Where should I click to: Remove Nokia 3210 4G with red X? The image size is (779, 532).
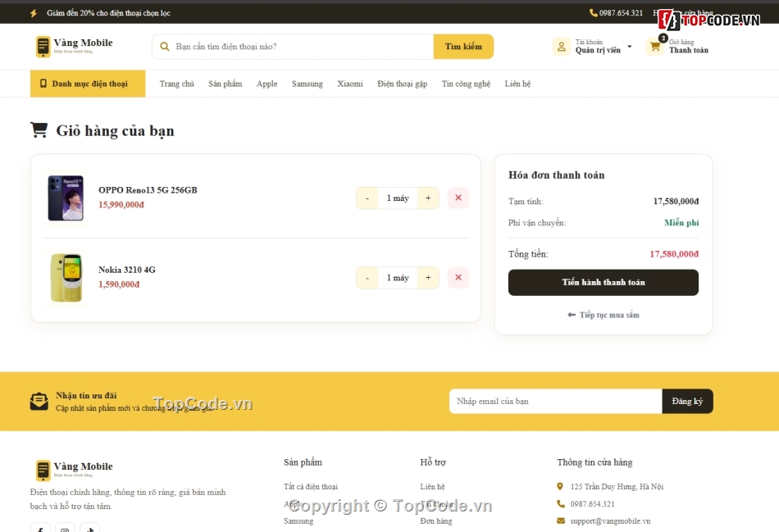coord(458,277)
